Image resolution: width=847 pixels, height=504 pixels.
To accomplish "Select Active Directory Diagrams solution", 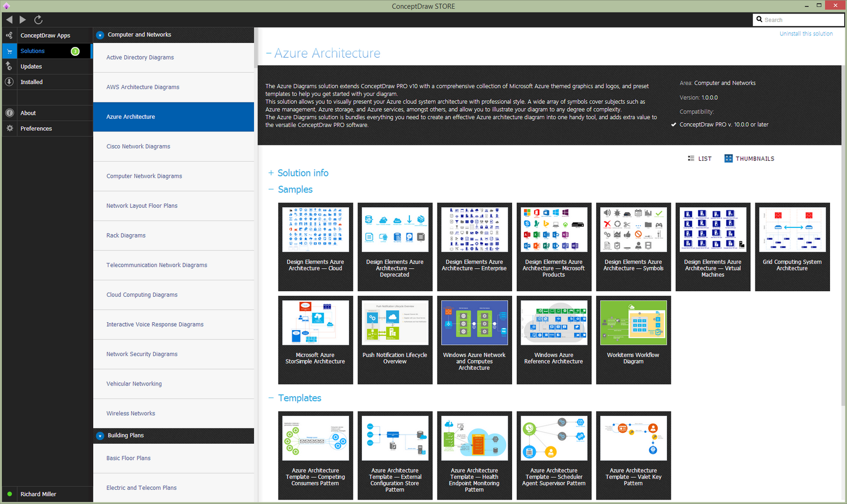I will coord(173,58).
